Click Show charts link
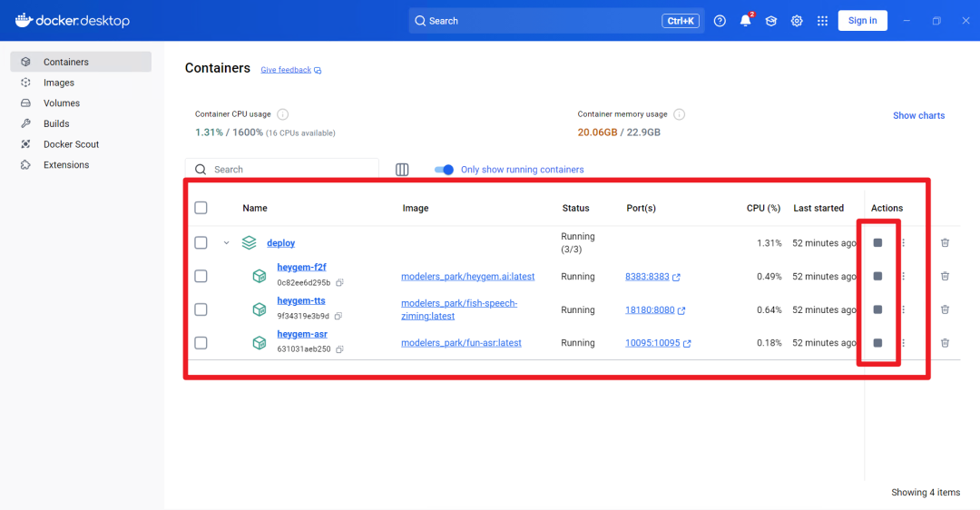Viewport: 980px width, 510px height. click(918, 115)
